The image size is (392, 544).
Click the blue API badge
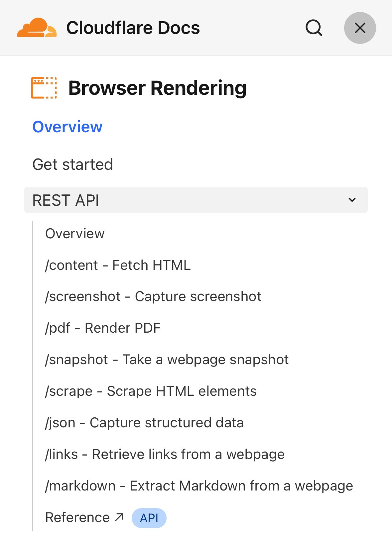click(x=149, y=518)
